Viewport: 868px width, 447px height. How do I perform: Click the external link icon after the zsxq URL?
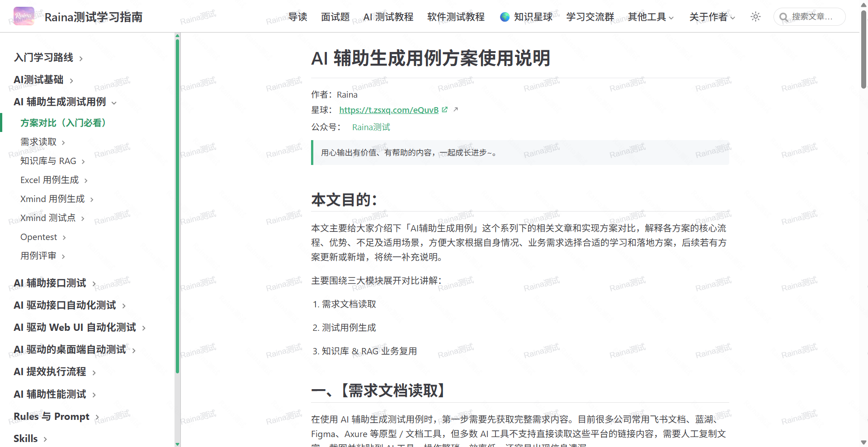pos(445,110)
